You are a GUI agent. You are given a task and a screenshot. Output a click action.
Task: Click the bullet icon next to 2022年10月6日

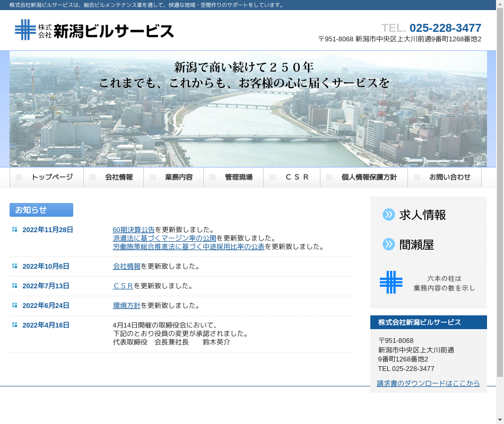(x=15, y=266)
